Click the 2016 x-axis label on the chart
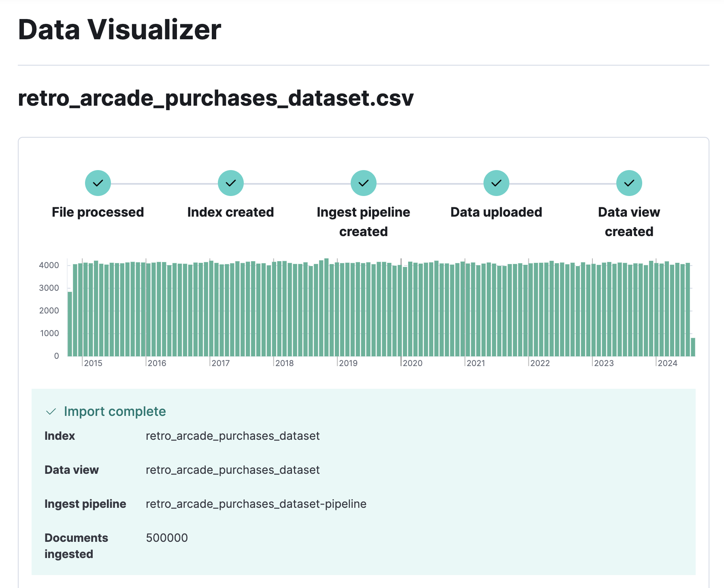Viewport: 724px width, 588px height. (157, 363)
